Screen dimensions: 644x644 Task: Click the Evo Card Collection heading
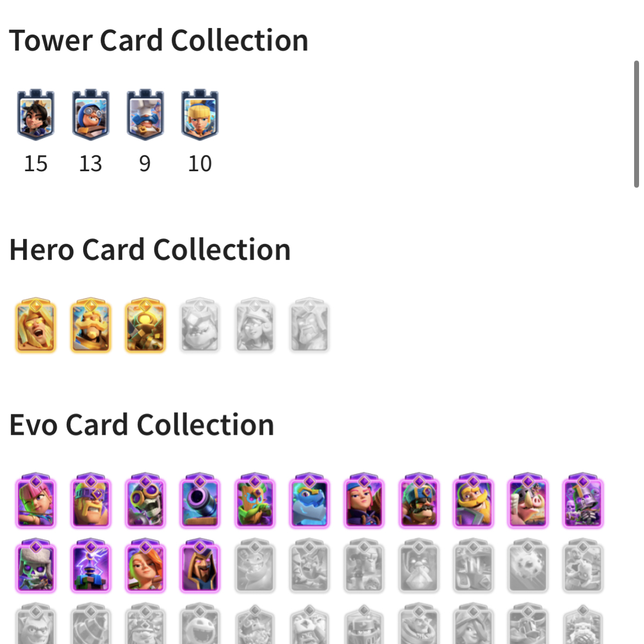[x=141, y=425]
